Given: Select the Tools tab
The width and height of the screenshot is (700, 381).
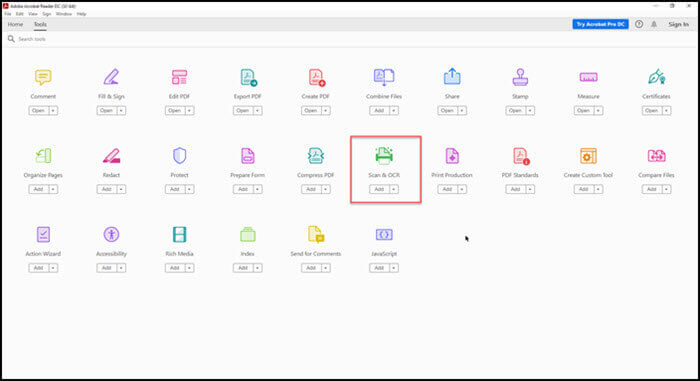Looking at the screenshot, I should pos(40,24).
